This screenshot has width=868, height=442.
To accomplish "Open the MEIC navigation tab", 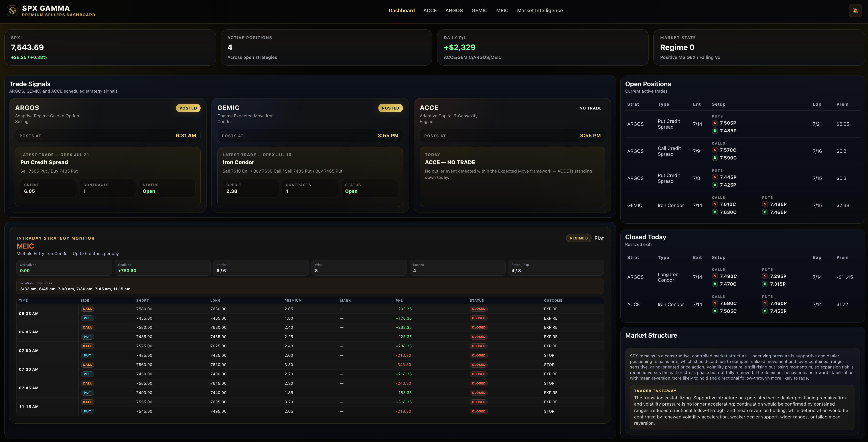I will tap(502, 10).
